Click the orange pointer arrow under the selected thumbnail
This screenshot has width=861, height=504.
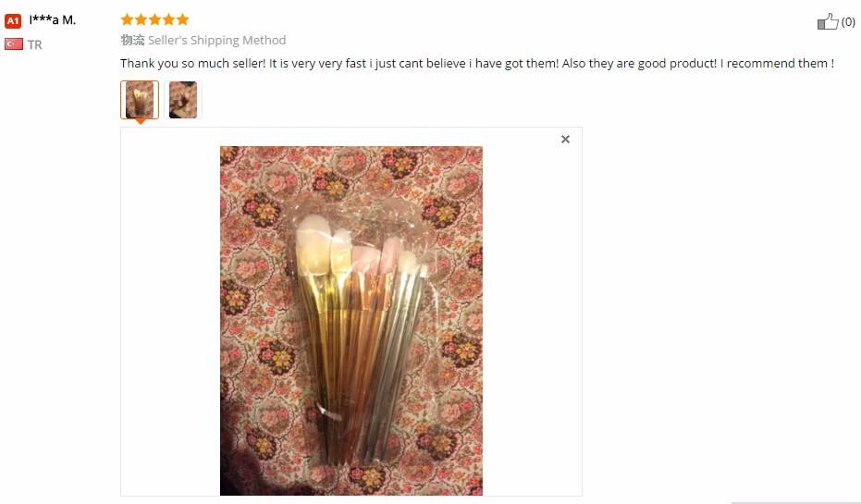tap(140, 120)
